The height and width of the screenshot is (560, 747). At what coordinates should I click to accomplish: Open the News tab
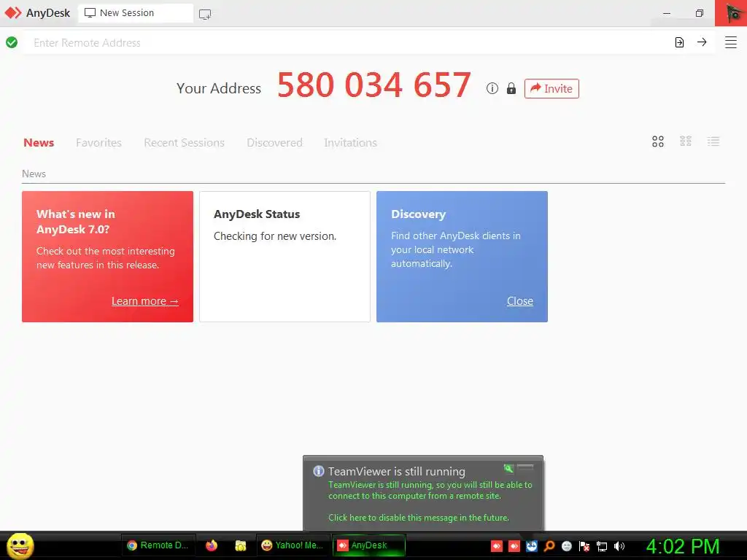point(39,142)
